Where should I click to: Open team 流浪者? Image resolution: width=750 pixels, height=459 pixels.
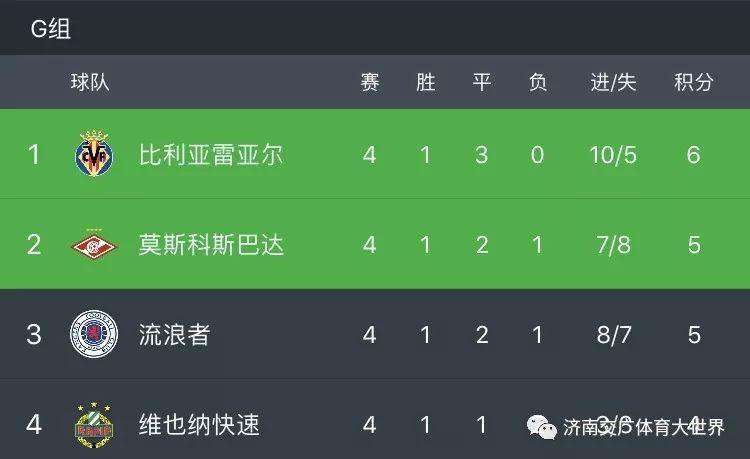(175, 335)
